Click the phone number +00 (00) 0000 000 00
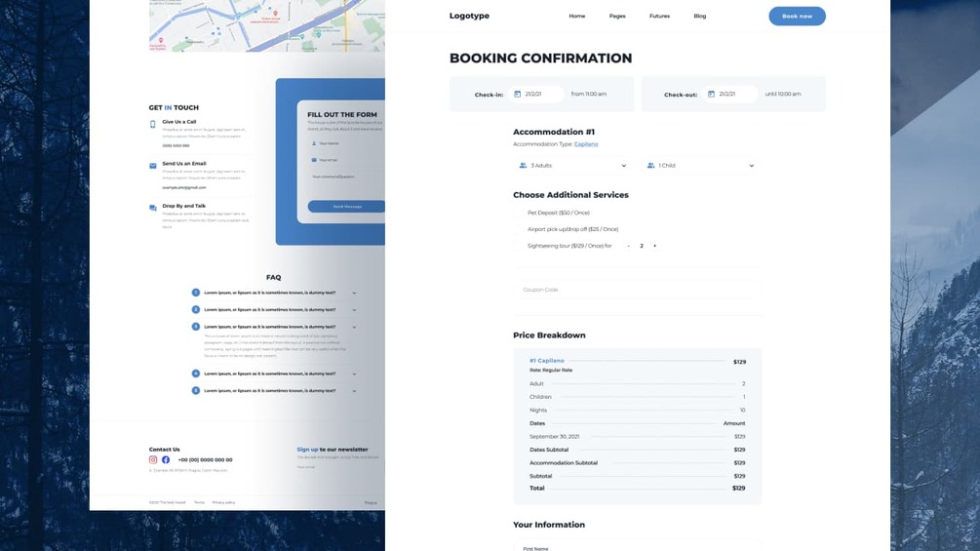The height and width of the screenshot is (551, 980). coord(205,459)
